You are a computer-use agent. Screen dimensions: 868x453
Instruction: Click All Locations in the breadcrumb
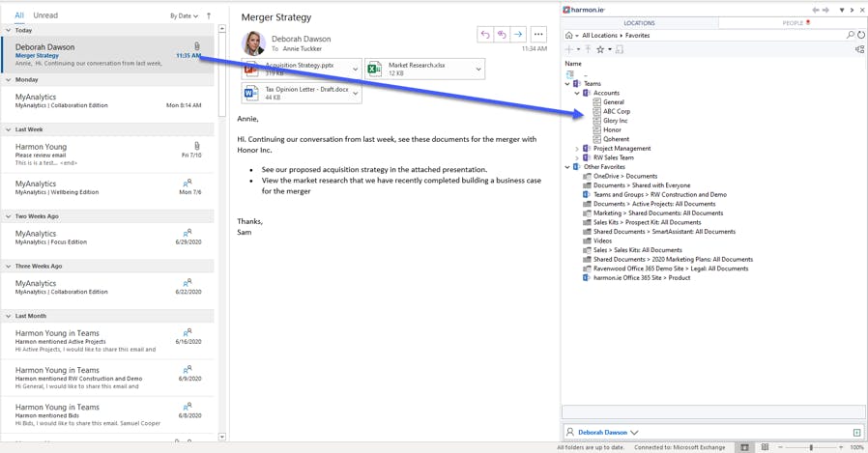pyautogui.click(x=599, y=36)
